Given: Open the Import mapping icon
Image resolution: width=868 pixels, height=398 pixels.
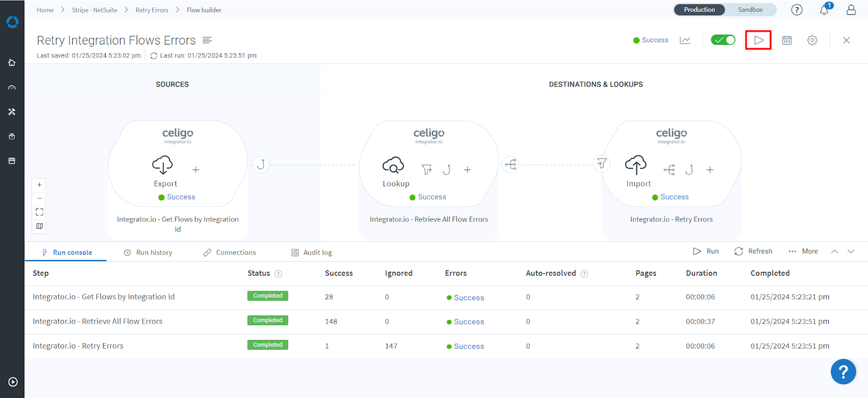Looking at the screenshot, I should (x=669, y=170).
